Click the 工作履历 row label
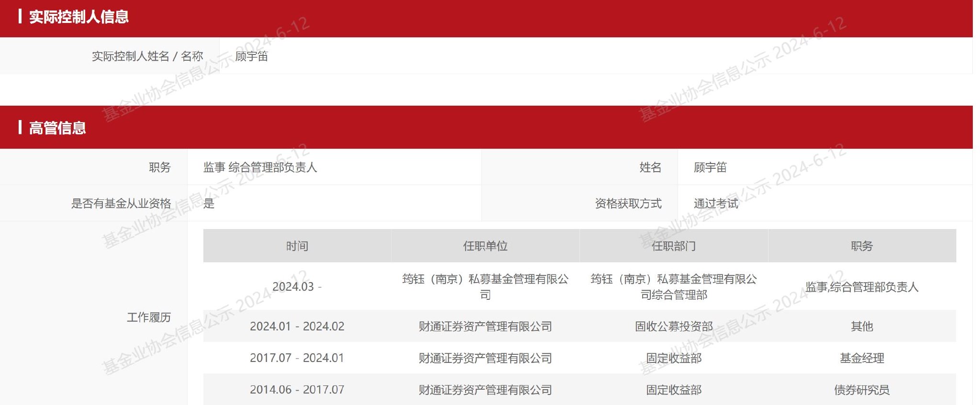980x405 pixels. click(149, 317)
